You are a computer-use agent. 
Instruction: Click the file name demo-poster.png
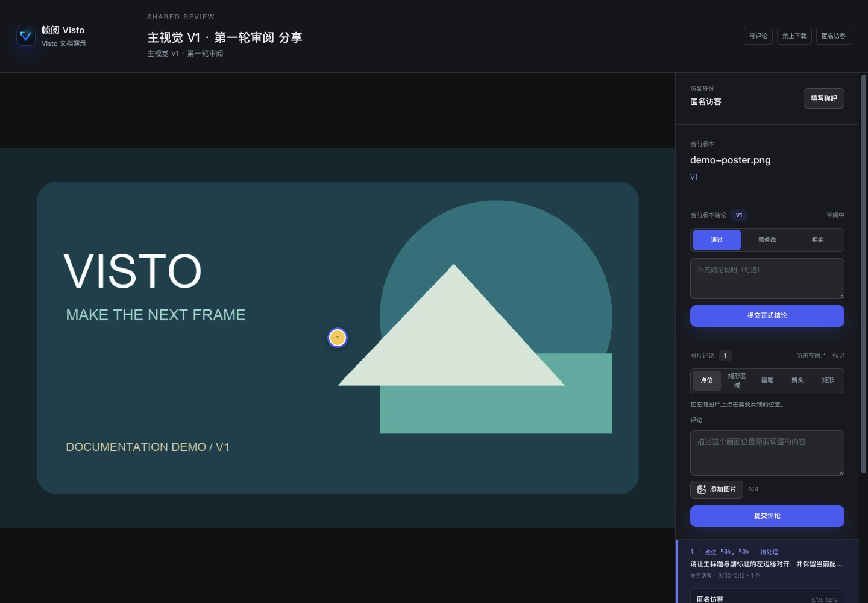731,160
